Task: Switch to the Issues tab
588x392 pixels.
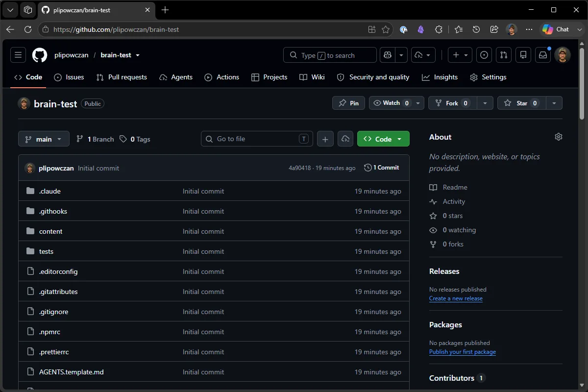Action: [69, 77]
